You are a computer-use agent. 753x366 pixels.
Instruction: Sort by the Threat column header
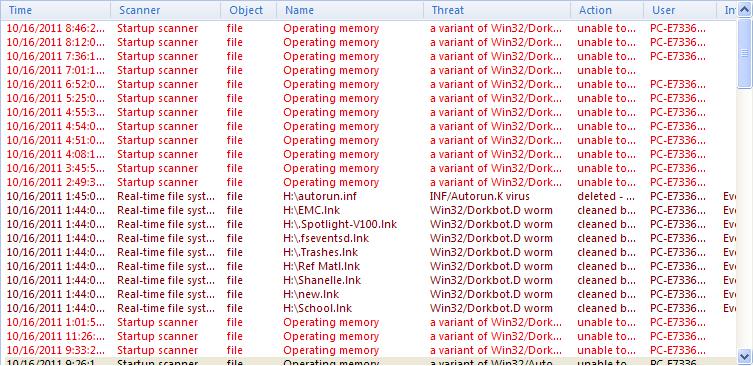click(x=497, y=10)
